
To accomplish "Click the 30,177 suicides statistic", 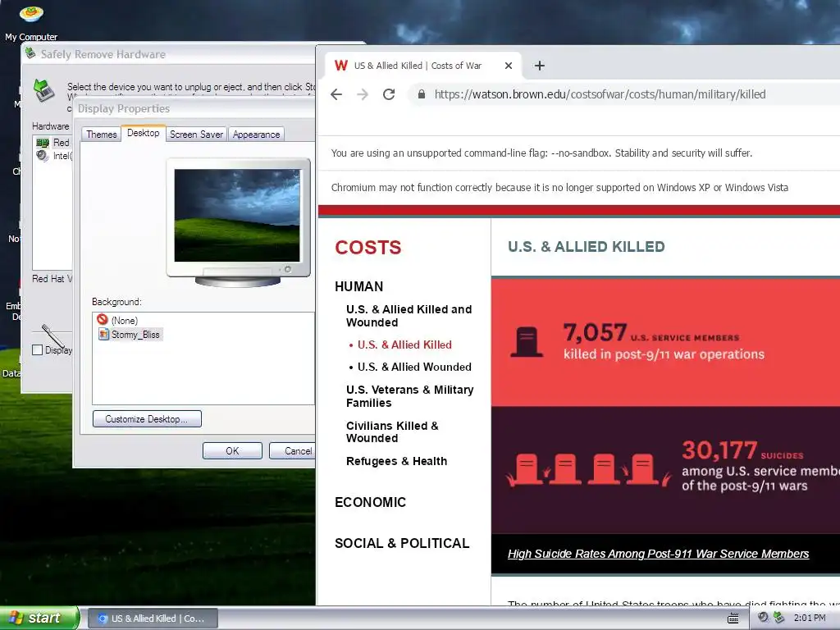I will (719, 450).
